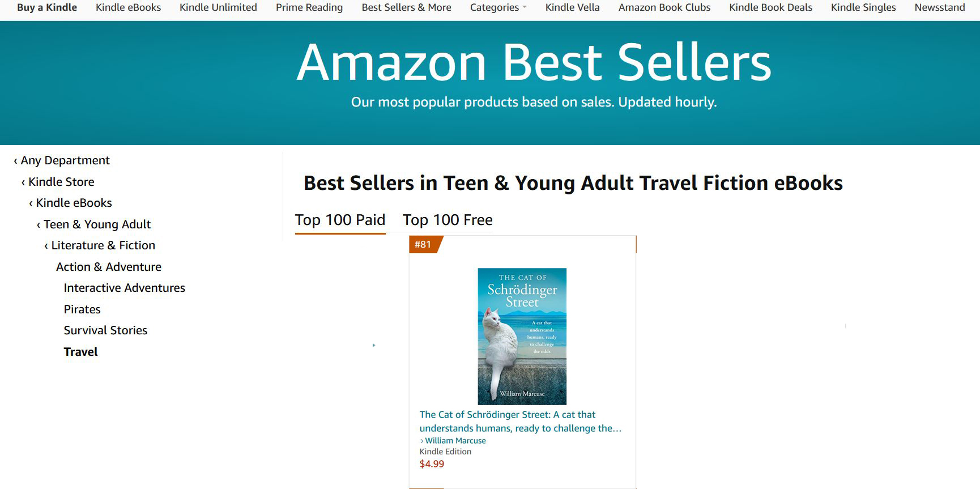Open the Kindle Unlimited menu item
Viewport: 980px width, 489px height.
218,7
